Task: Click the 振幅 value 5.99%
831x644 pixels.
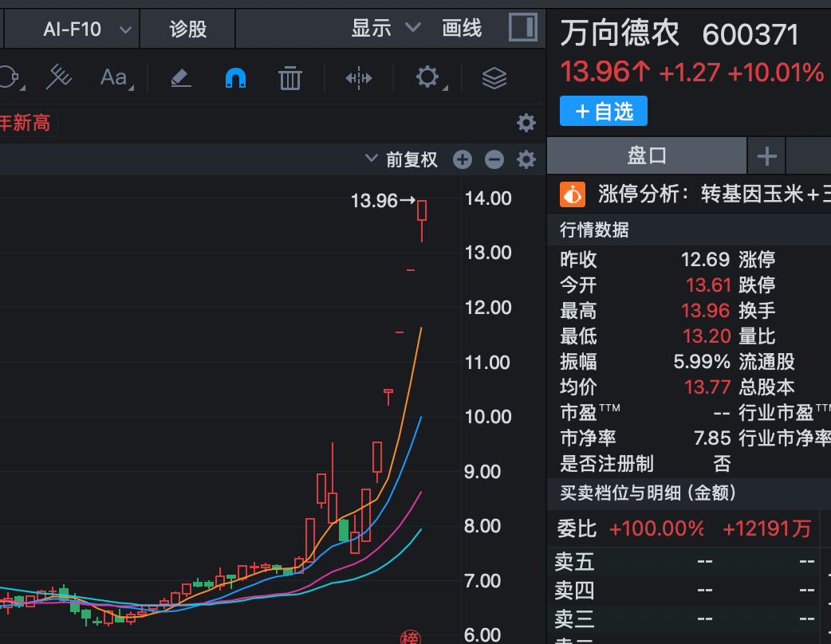Action: pos(703,361)
